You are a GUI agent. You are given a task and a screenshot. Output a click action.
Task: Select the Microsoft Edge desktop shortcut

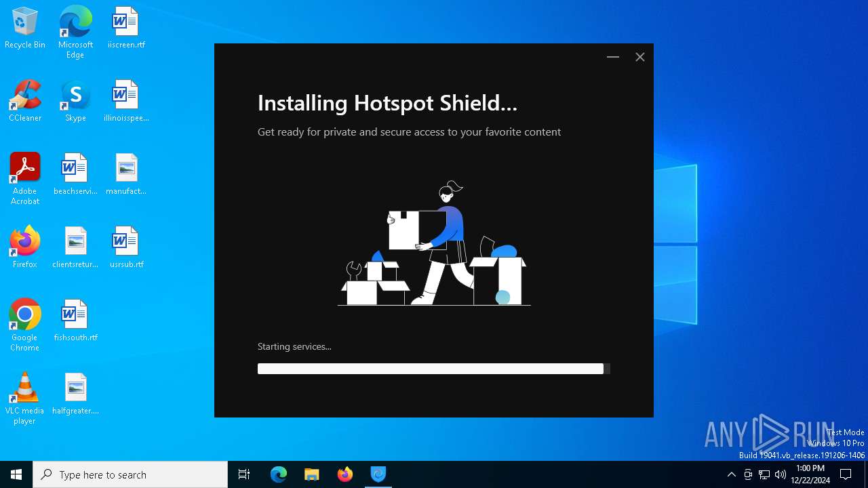75,33
